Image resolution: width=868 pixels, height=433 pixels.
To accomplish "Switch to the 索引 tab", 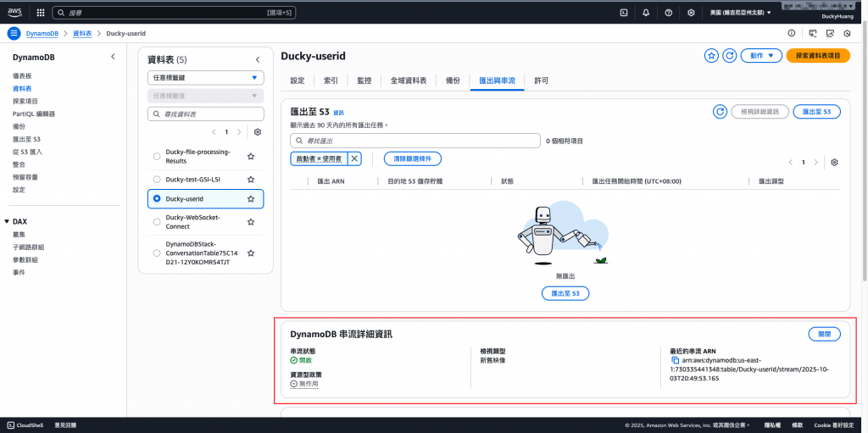I will [331, 80].
